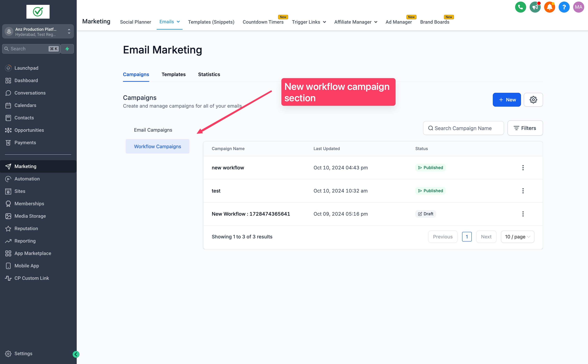Open the campaign settings gear icon
The height and width of the screenshot is (364, 588).
pyautogui.click(x=534, y=99)
